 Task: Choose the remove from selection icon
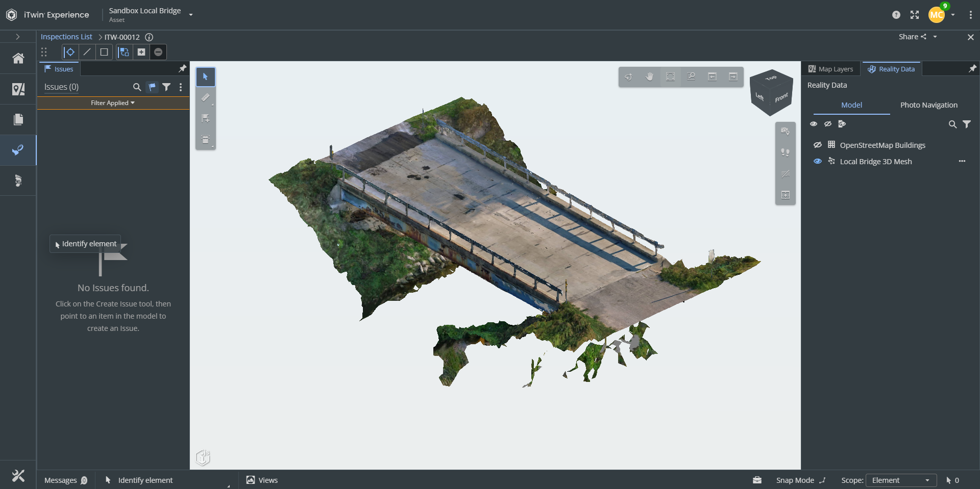pyautogui.click(x=158, y=52)
